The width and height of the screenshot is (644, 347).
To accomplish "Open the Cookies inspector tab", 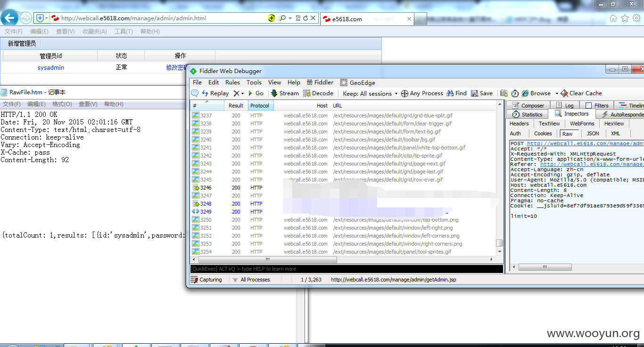I will pyautogui.click(x=543, y=133).
